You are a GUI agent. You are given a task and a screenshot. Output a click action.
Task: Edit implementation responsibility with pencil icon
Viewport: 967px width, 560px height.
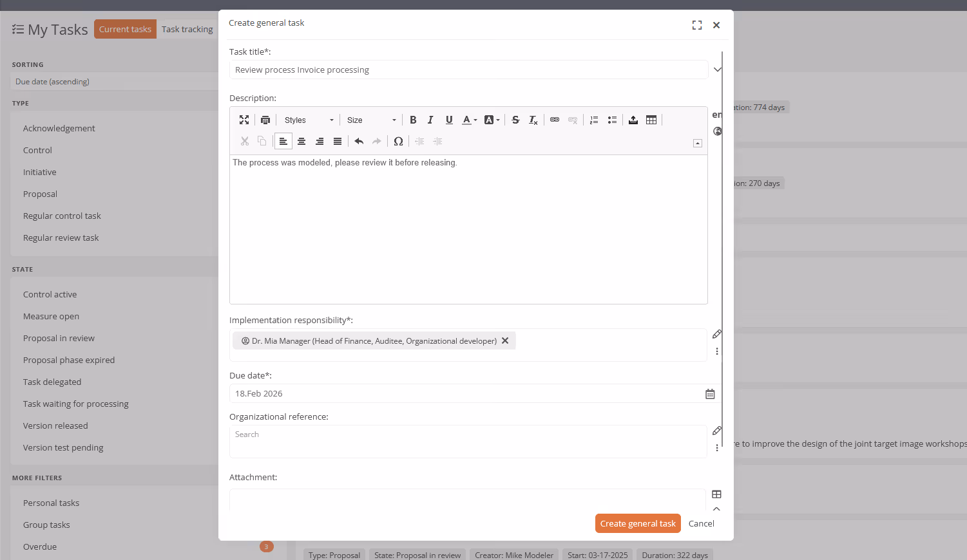[717, 334]
